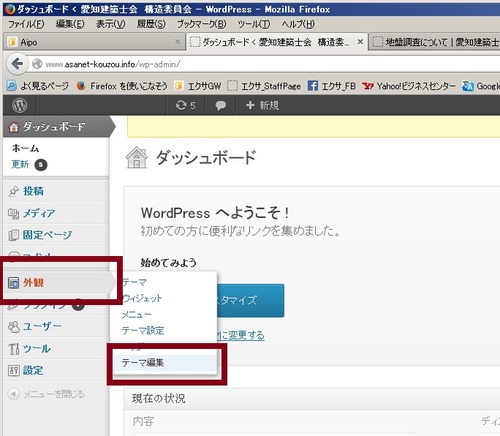This screenshot has width=500, height=436.
Task: Switch to the Aipo tab
Action: click(93, 42)
